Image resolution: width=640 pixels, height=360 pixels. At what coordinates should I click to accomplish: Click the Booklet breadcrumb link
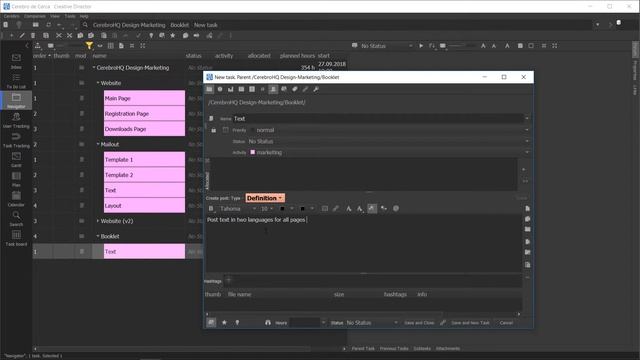click(180, 25)
